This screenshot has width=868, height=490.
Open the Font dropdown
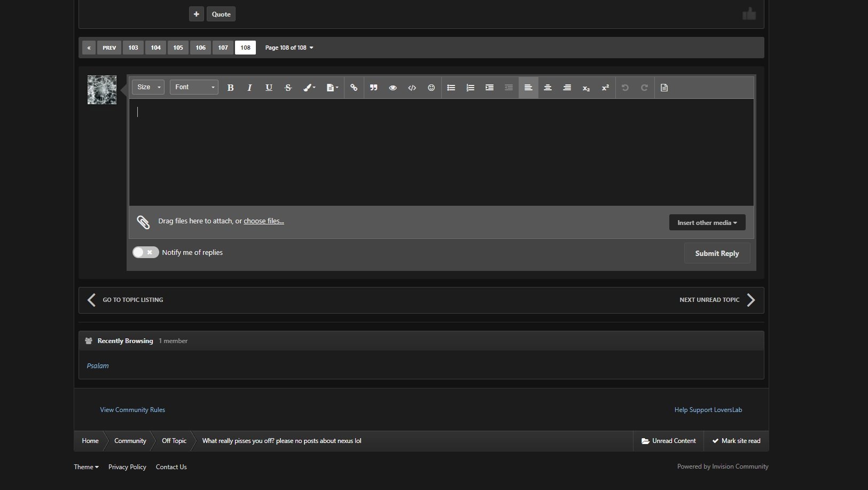tap(194, 87)
